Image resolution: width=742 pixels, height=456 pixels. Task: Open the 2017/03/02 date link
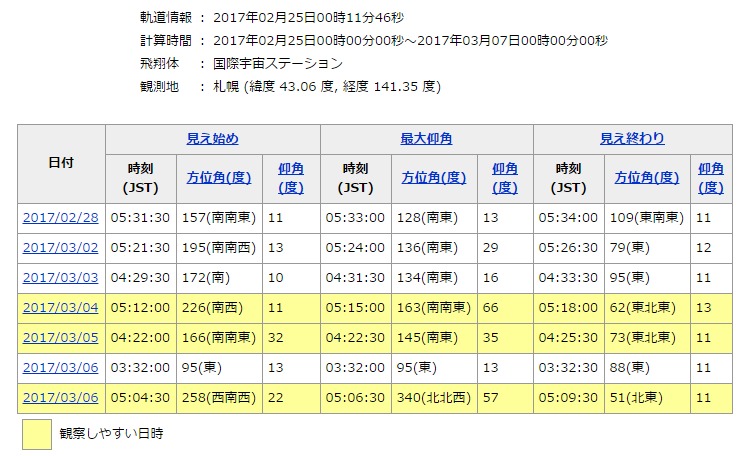59,247
